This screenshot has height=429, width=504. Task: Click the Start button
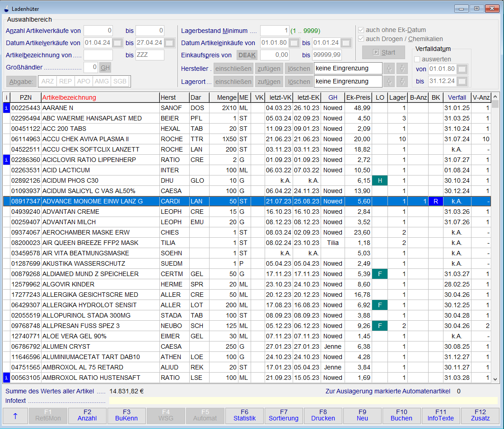(x=383, y=52)
